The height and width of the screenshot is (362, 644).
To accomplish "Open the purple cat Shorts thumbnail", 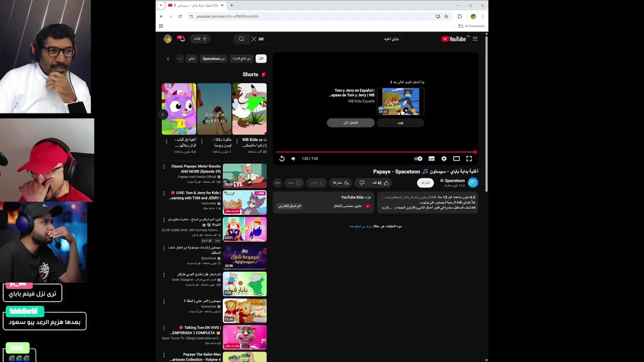I will tap(179, 109).
